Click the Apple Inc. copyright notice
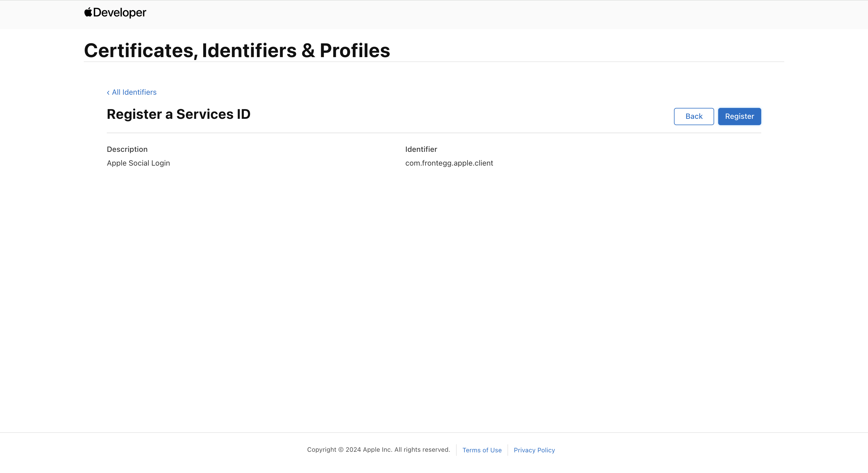This screenshot has height=473, width=868. tap(378, 450)
